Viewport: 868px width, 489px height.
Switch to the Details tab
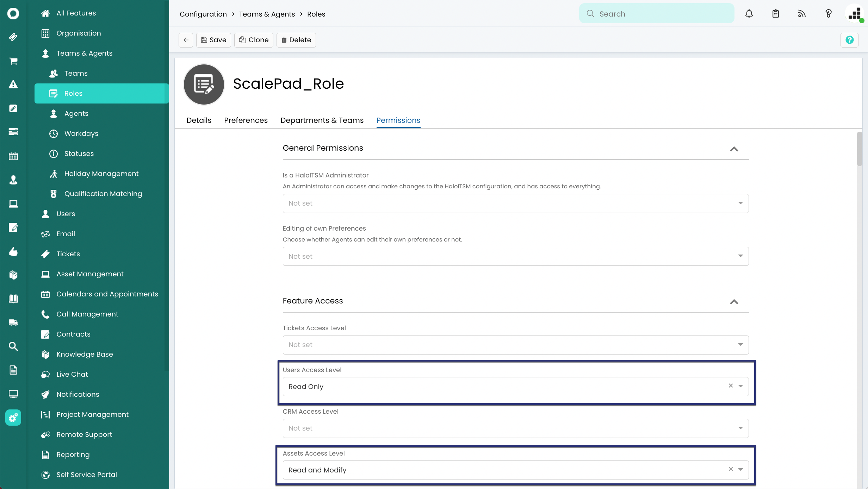coord(199,120)
